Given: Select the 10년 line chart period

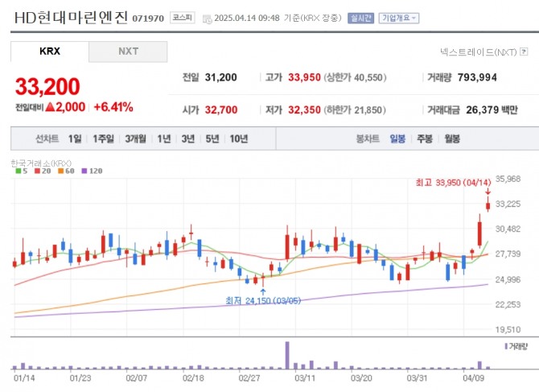Looking at the screenshot, I should [x=239, y=139].
